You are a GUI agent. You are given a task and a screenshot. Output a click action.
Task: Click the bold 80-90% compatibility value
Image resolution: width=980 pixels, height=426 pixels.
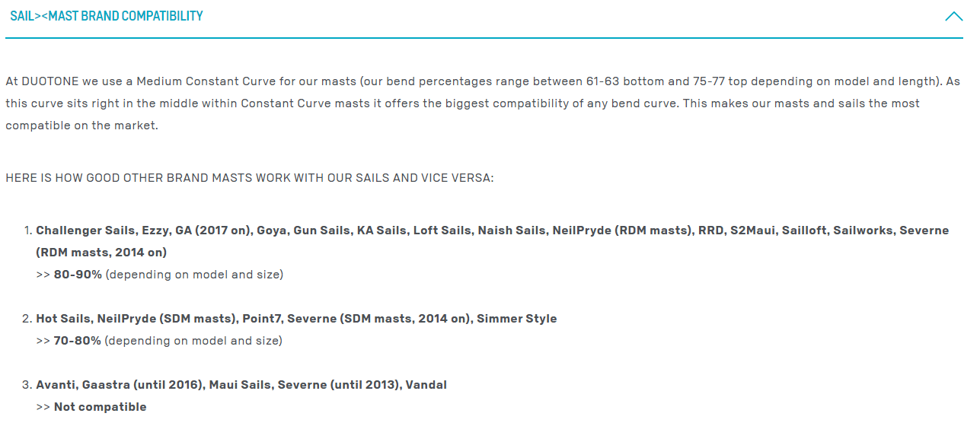78,274
